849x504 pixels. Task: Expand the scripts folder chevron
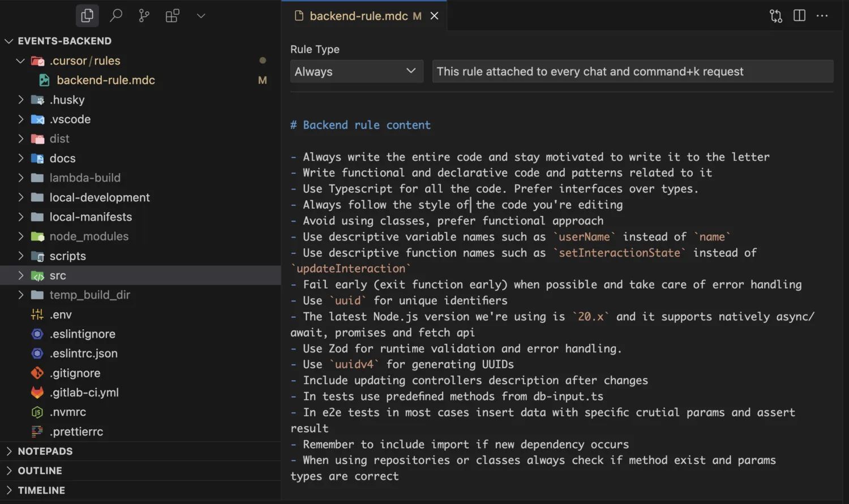[21, 256]
